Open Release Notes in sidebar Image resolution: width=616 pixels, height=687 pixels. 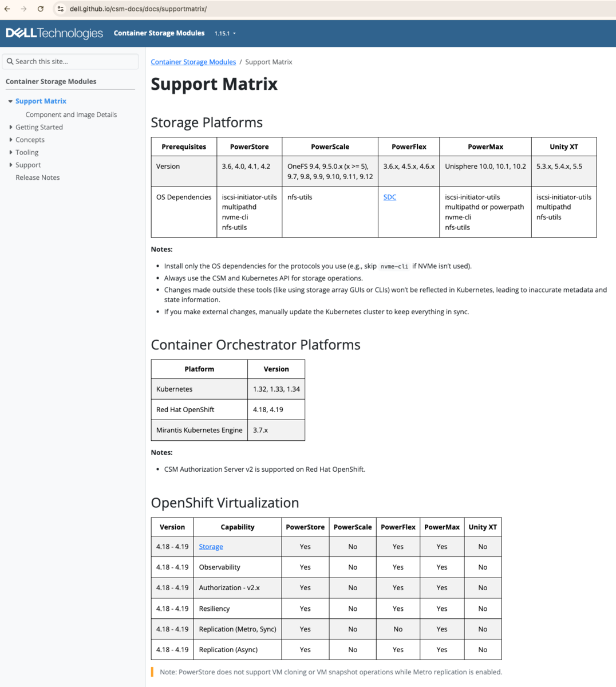click(x=37, y=177)
